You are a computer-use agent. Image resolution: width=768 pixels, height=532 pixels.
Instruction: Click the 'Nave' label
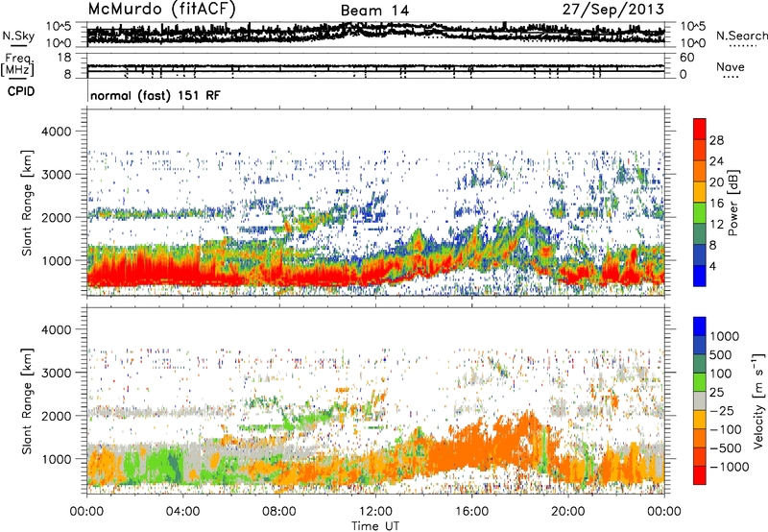[731, 66]
